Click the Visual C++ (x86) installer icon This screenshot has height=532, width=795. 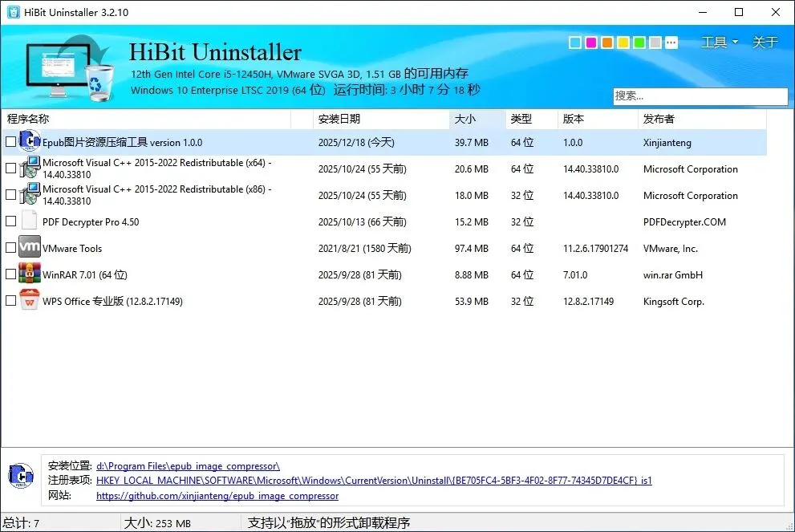tap(30, 193)
